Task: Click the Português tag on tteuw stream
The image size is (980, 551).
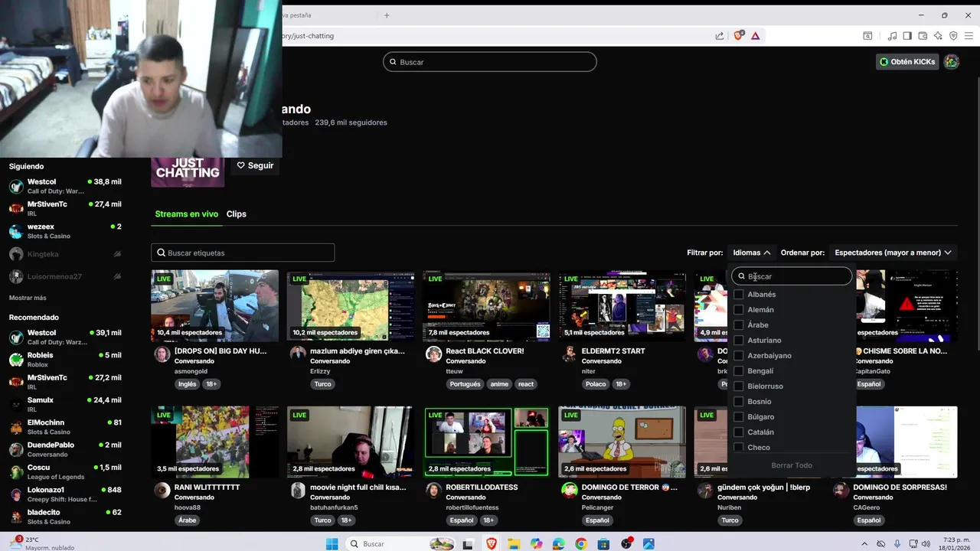Action: pyautogui.click(x=465, y=384)
